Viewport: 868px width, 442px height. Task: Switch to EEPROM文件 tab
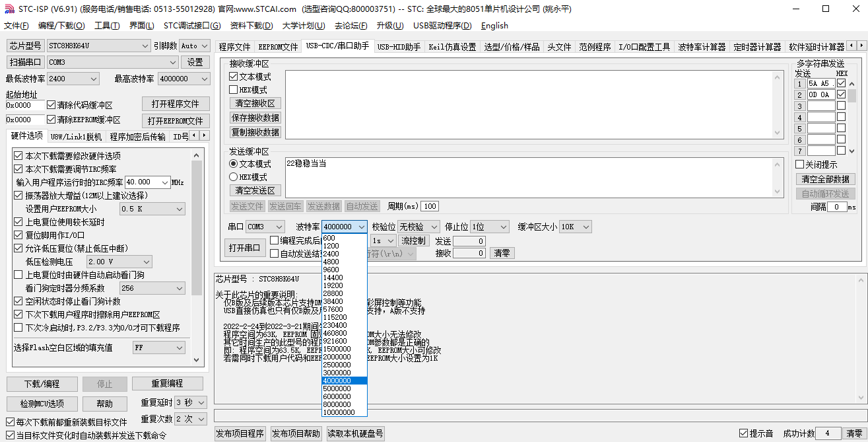[x=278, y=47]
